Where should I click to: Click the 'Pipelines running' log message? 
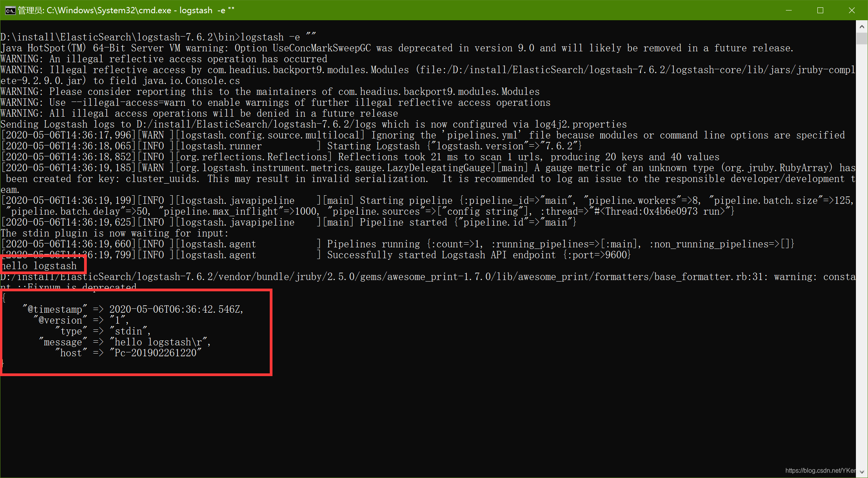374,244
